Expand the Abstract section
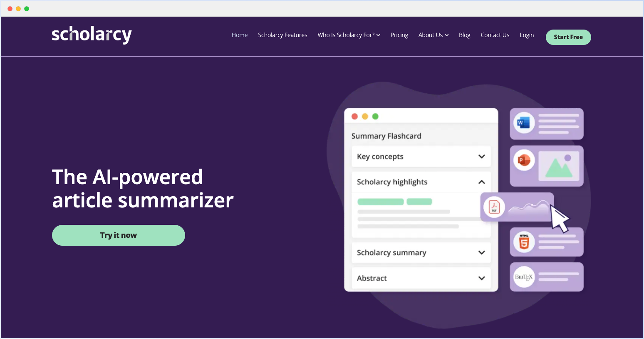644x339 pixels. point(481,278)
